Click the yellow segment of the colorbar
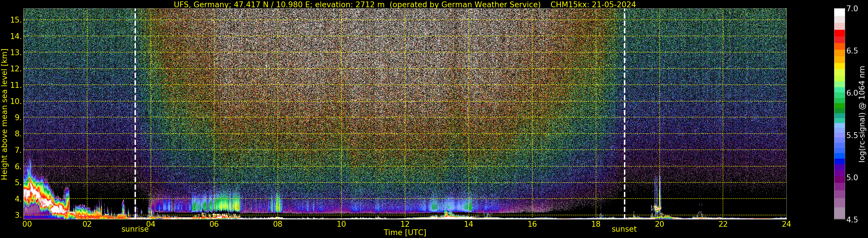868x238 pixels. pos(839,66)
